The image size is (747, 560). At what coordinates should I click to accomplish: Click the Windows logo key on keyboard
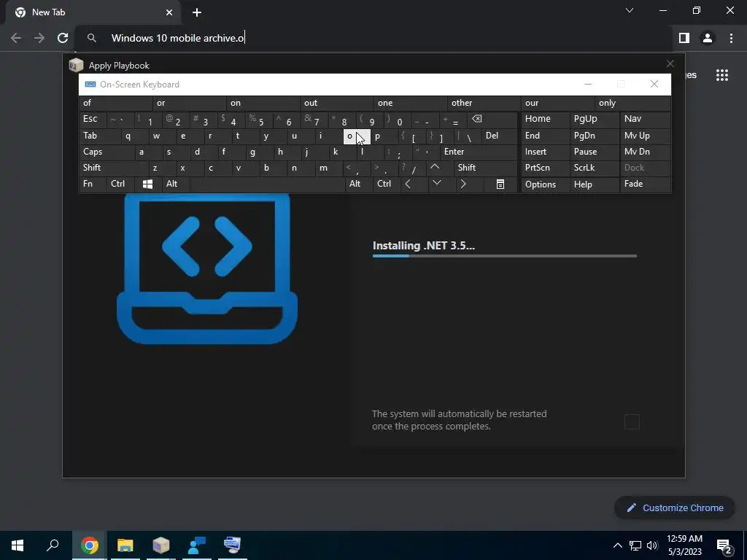pyautogui.click(x=147, y=184)
